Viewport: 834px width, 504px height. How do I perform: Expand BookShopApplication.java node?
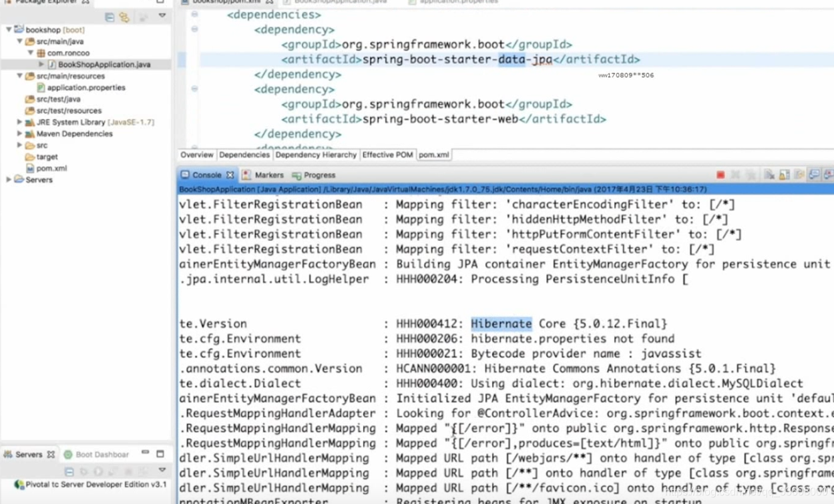(x=41, y=65)
